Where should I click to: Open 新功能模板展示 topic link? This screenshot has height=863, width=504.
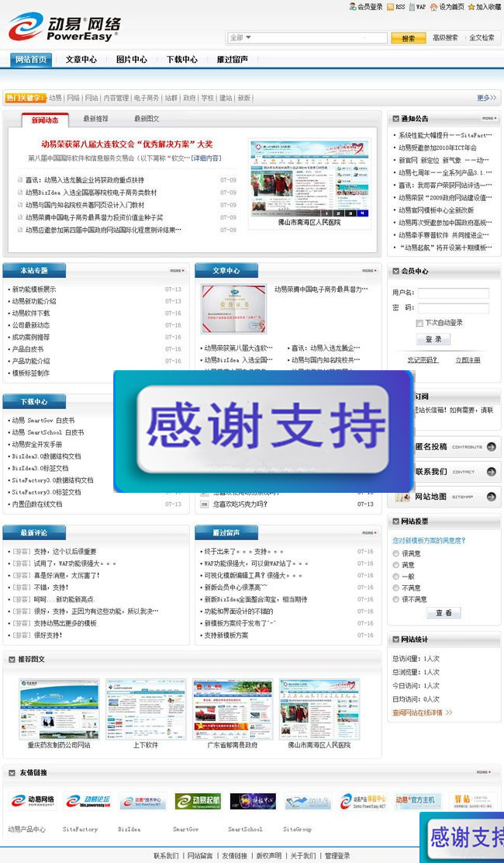click(34, 289)
